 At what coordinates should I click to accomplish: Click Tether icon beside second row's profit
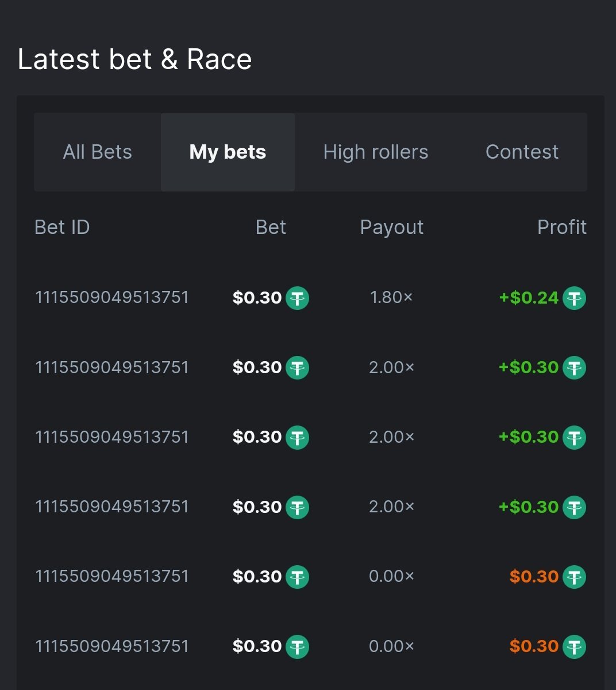[x=574, y=367]
